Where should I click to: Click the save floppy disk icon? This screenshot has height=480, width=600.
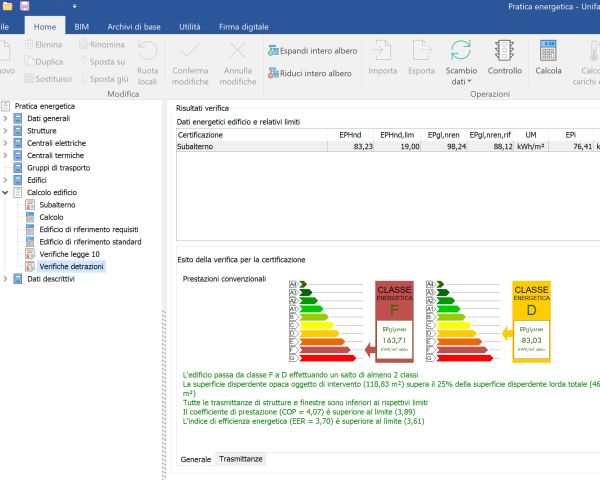[24, 6]
